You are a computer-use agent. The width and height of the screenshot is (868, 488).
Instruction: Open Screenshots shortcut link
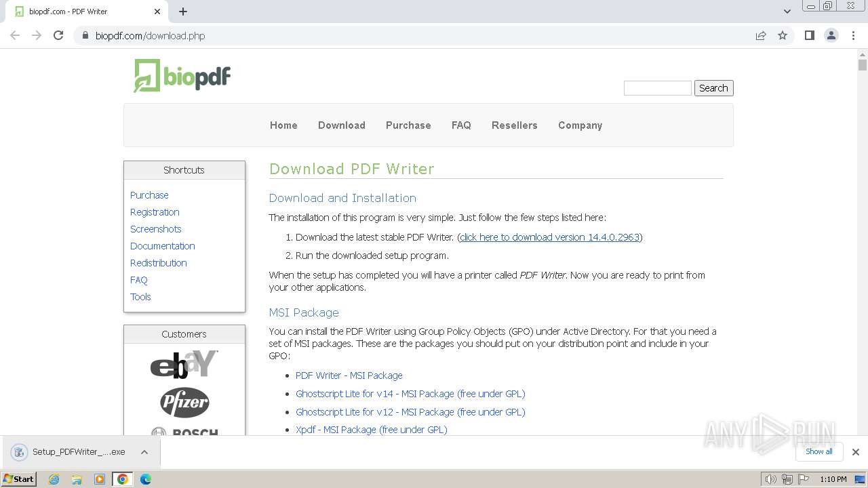tap(156, 229)
